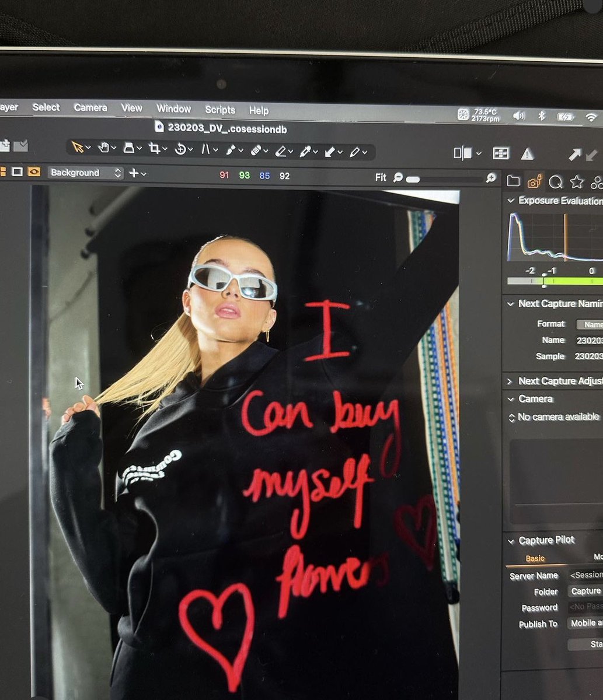Toggle the orange eye proofing view

[x=34, y=171]
